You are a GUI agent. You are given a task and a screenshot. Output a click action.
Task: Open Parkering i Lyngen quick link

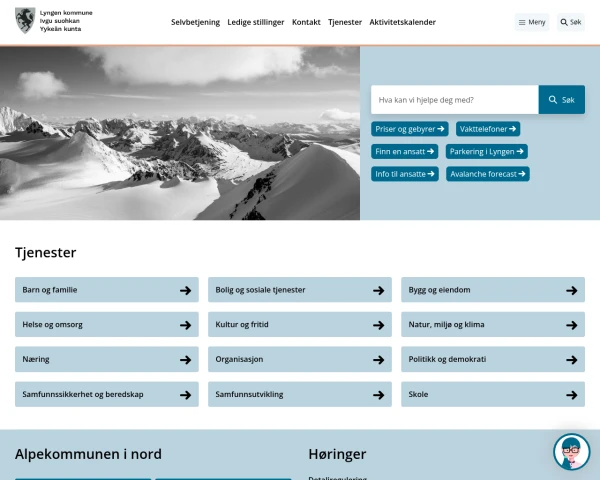[x=487, y=152]
